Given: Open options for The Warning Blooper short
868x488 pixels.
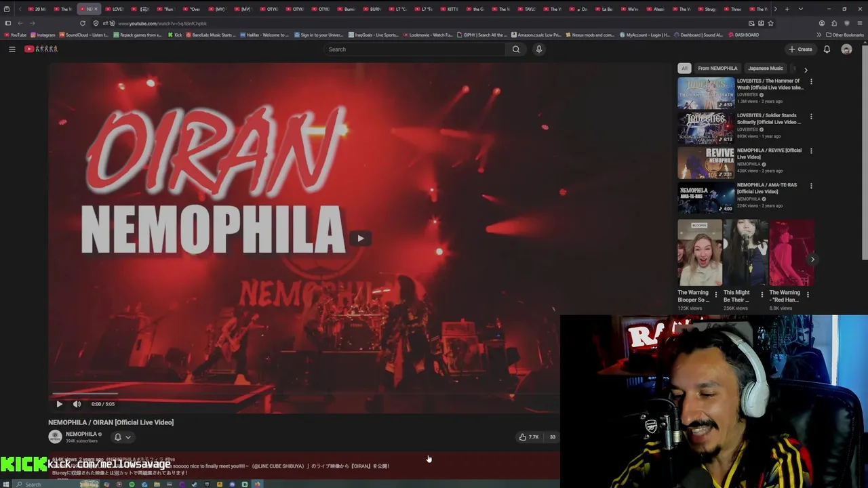Looking at the screenshot, I should point(715,294).
